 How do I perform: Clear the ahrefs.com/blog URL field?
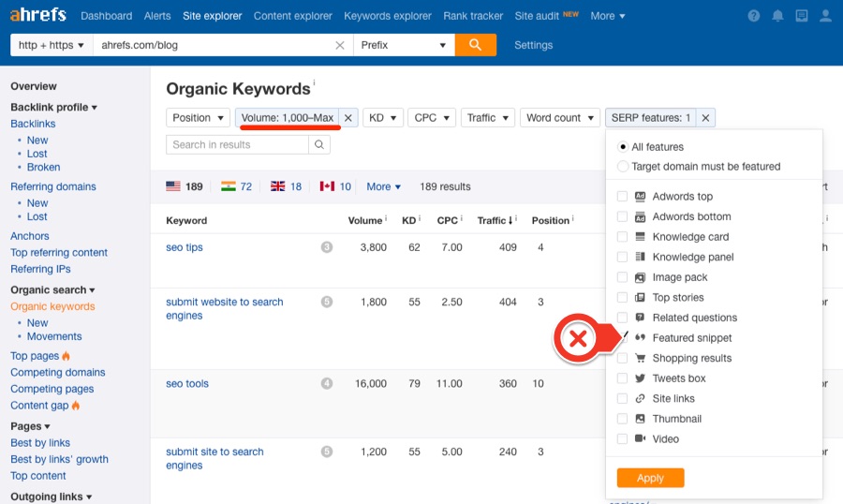click(340, 45)
